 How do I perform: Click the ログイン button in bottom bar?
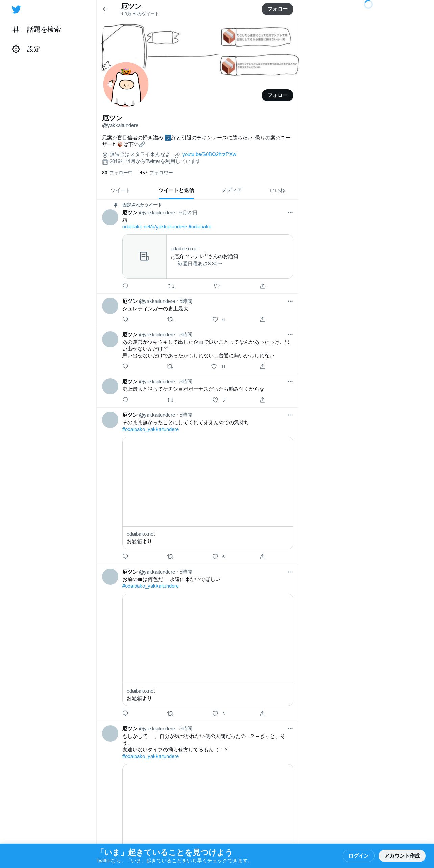(x=359, y=855)
